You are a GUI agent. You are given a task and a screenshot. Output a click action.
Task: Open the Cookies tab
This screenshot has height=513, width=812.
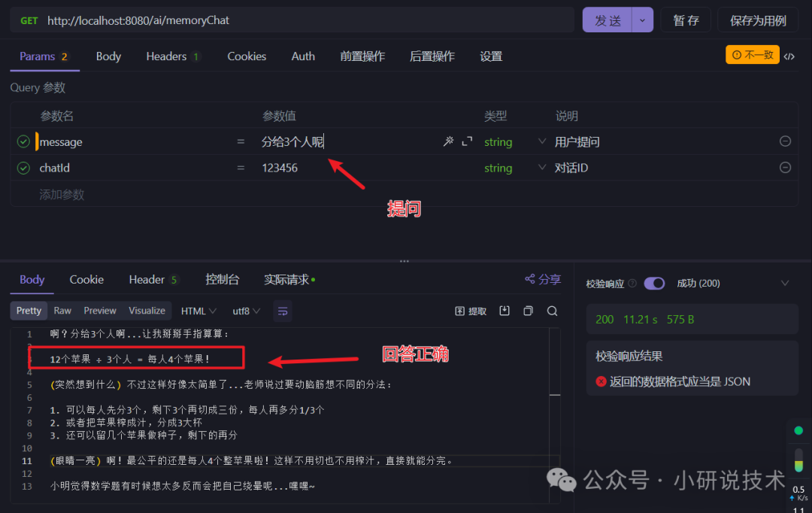point(247,56)
